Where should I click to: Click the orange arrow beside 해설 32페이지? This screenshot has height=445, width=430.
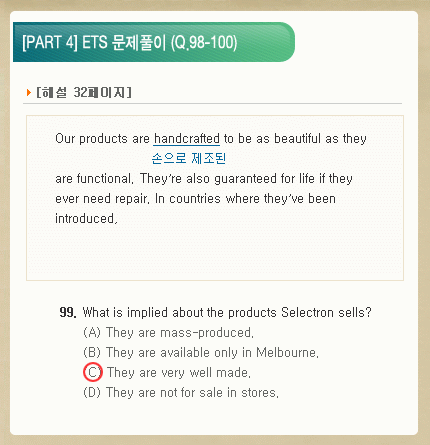pos(29,92)
